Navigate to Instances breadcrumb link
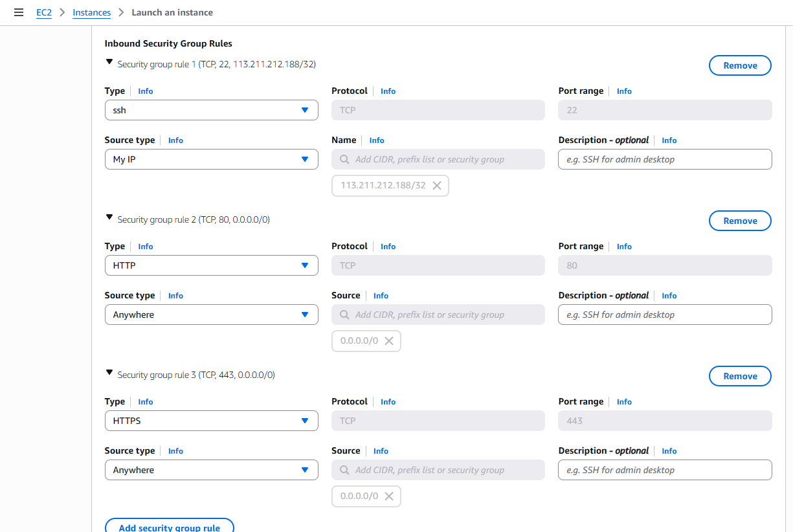The height and width of the screenshot is (532, 793). point(91,12)
